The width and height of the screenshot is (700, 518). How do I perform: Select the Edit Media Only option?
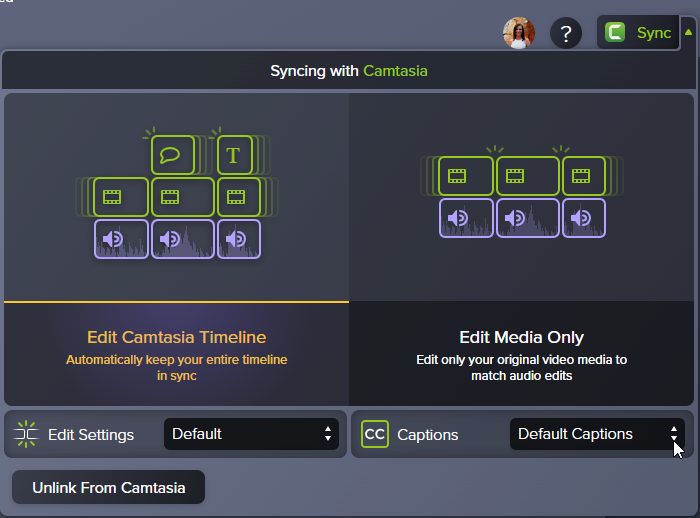[521, 337]
